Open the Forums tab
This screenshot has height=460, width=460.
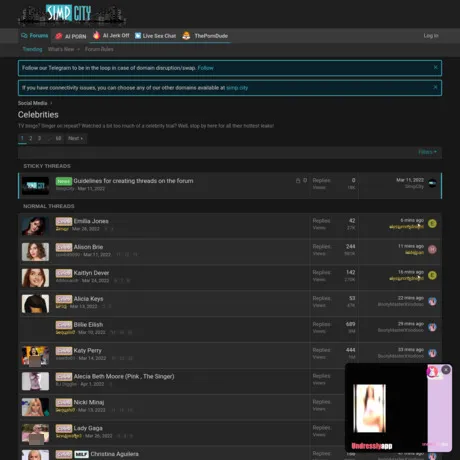35,36
